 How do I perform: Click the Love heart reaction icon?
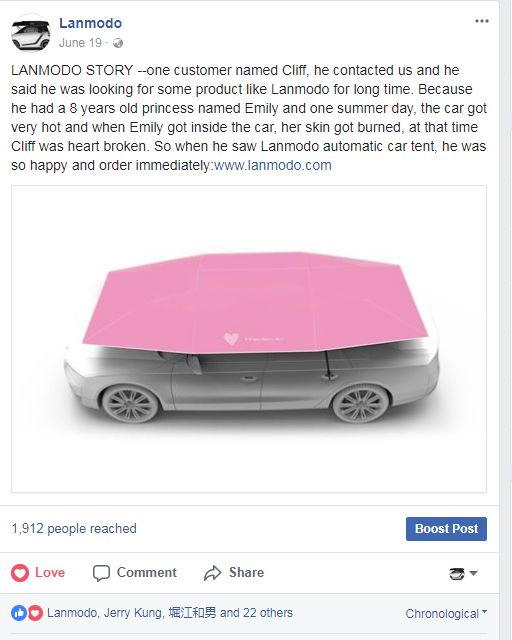click(x=20, y=573)
